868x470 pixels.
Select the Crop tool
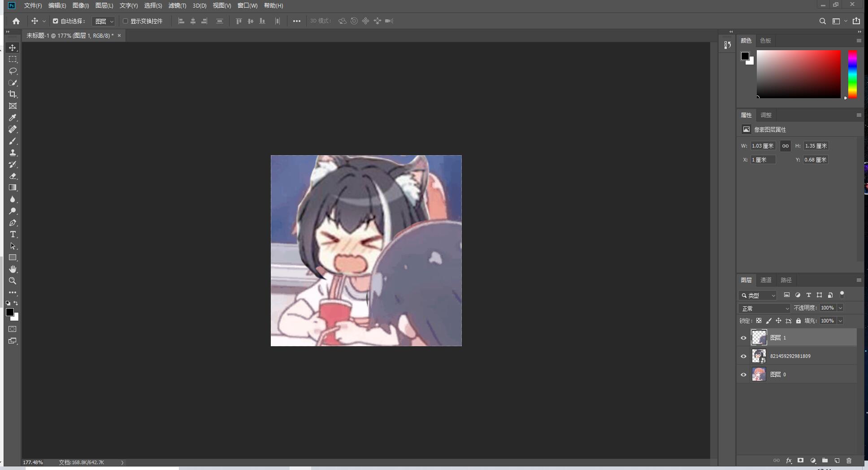click(13, 94)
